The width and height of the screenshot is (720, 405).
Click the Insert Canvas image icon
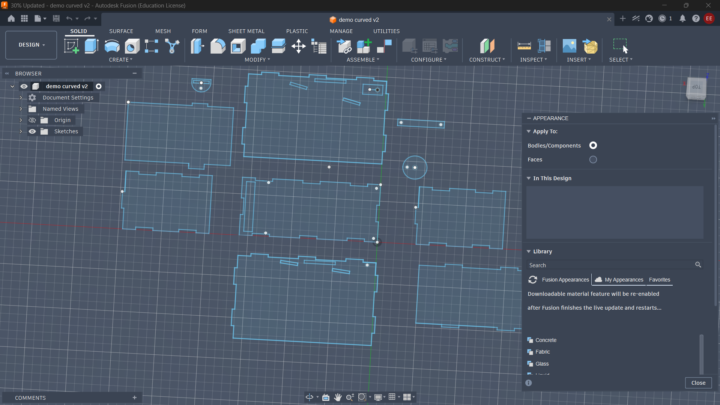pyautogui.click(x=569, y=46)
